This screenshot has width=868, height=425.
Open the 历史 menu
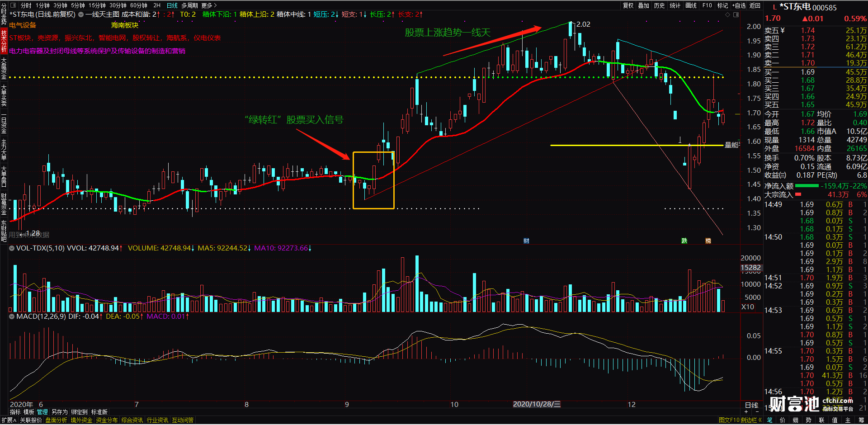click(x=659, y=5)
